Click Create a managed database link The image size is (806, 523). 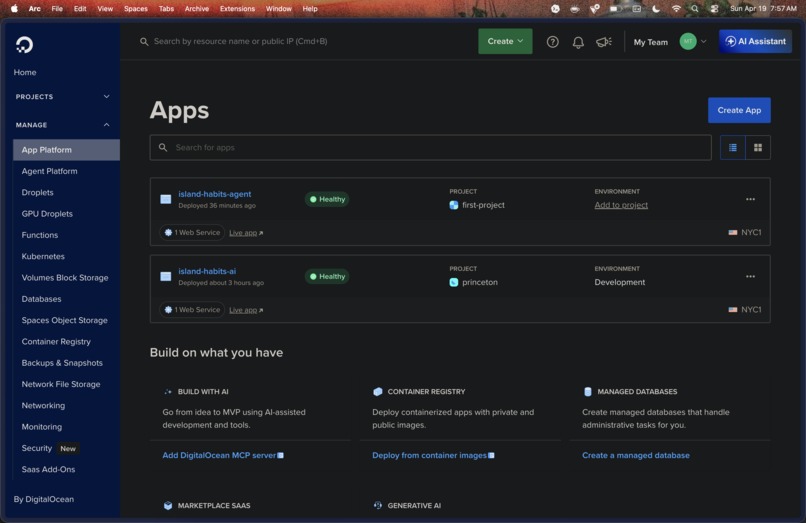click(x=635, y=455)
